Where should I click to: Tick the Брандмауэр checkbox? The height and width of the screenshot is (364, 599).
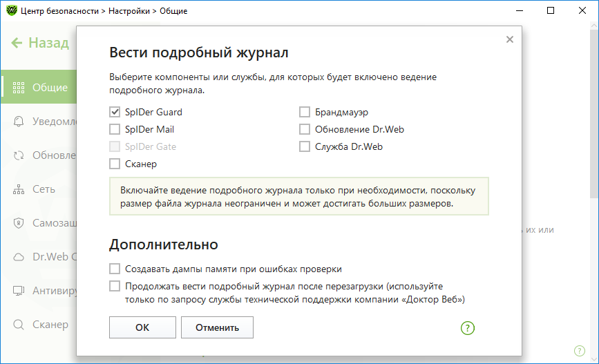pyautogui.click(x=305, y=112)
